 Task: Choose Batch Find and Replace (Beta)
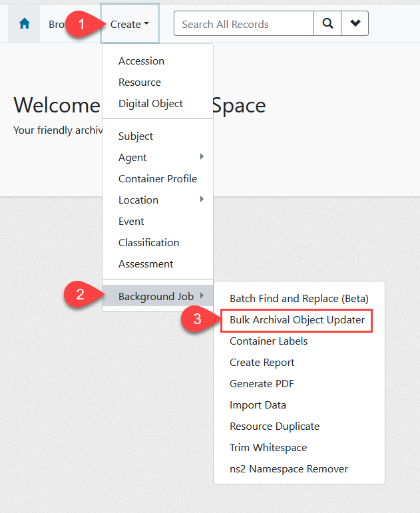pos(299,299)
